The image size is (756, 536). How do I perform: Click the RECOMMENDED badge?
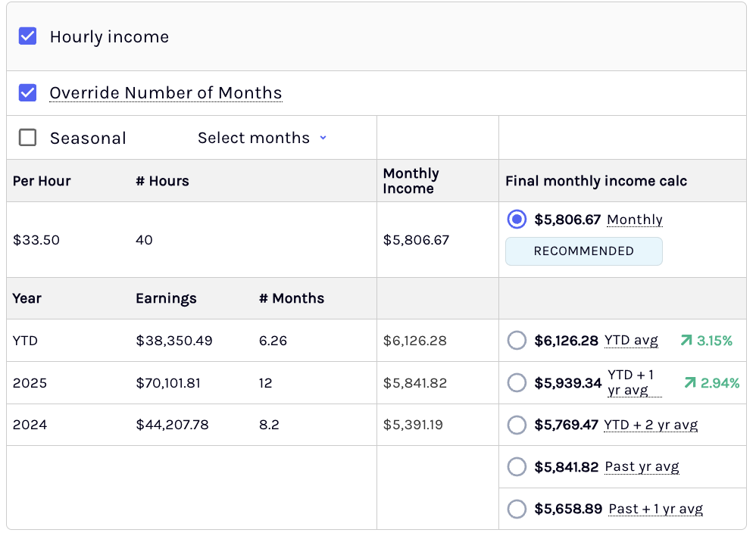point(584,251)
